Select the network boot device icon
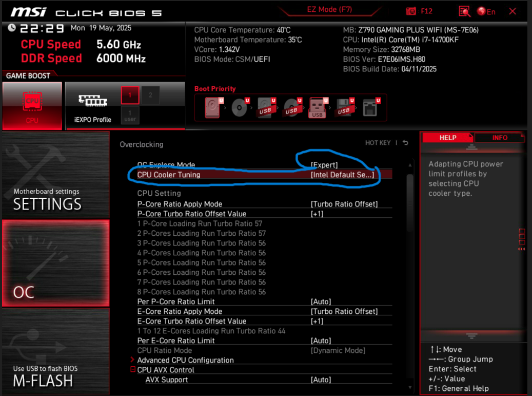Image resolution: width=532 pixels, height=396 pixels. point(371,107)
